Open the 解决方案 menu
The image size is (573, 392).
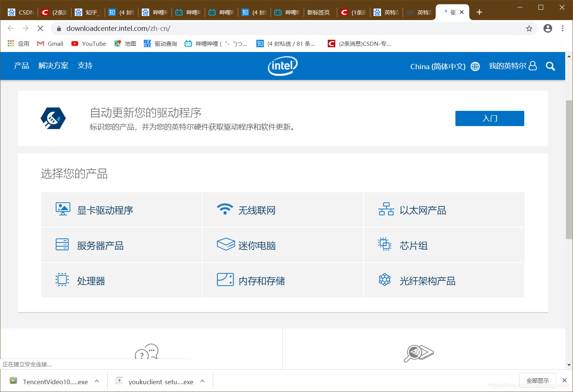point(53,66)
